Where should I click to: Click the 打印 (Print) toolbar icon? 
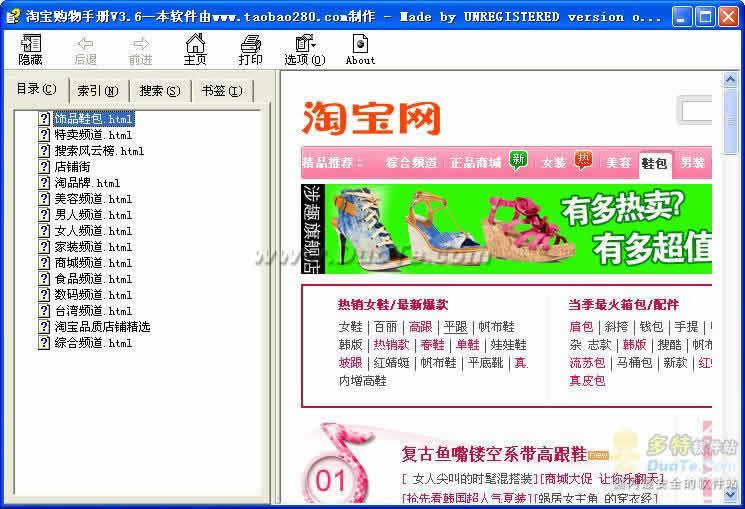point(250,49)
